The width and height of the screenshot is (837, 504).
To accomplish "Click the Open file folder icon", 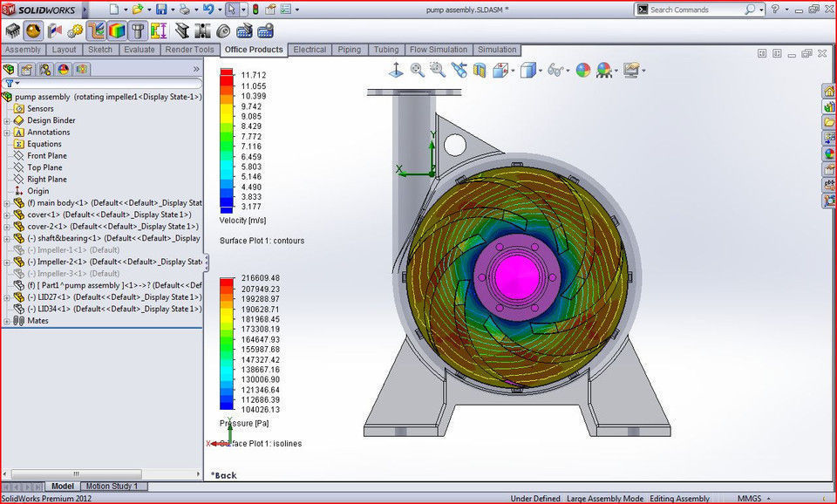I will point(137,9).
